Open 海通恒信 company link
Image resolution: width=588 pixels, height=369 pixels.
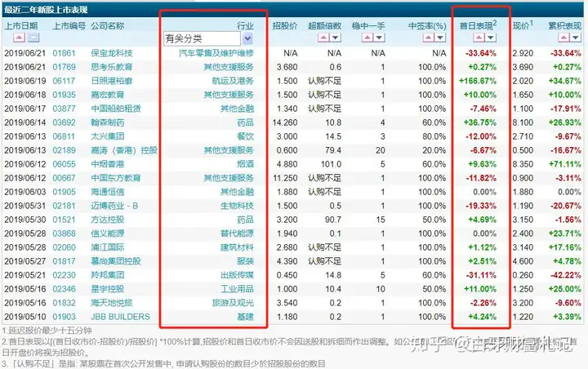(107, 192)
